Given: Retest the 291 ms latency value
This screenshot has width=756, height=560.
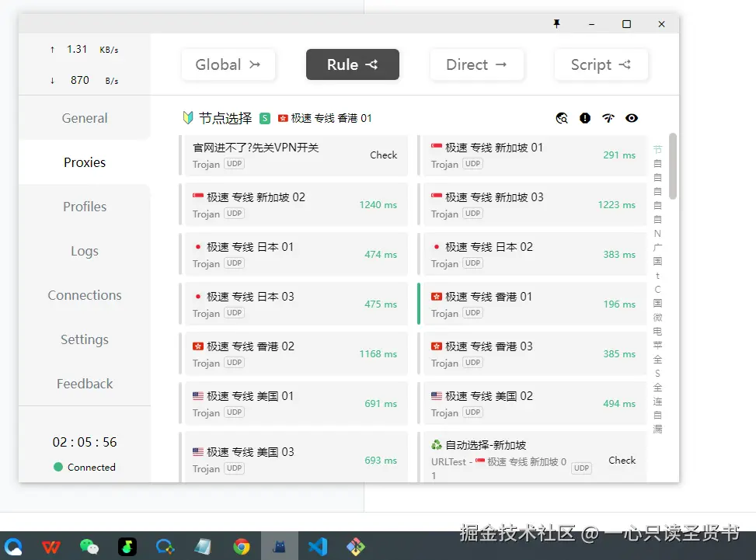Looking at the screenshot, I should [x=619, y=155].
